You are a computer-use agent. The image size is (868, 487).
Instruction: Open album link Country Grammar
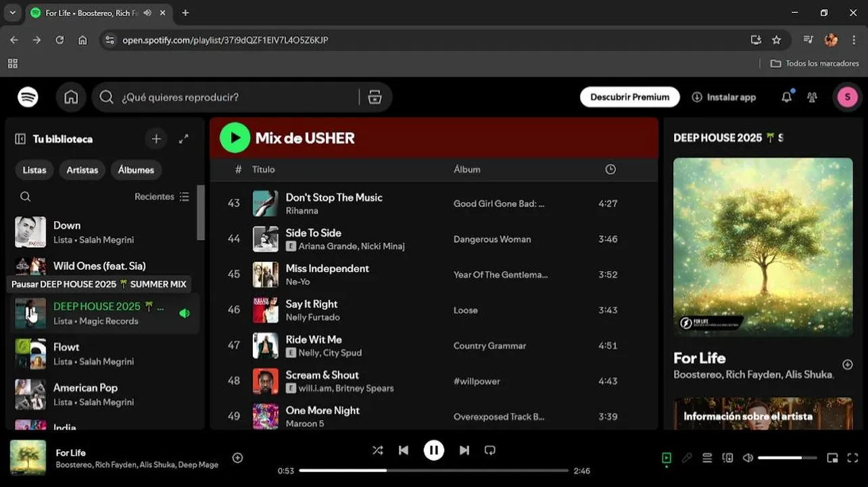(x=489, y=346)
